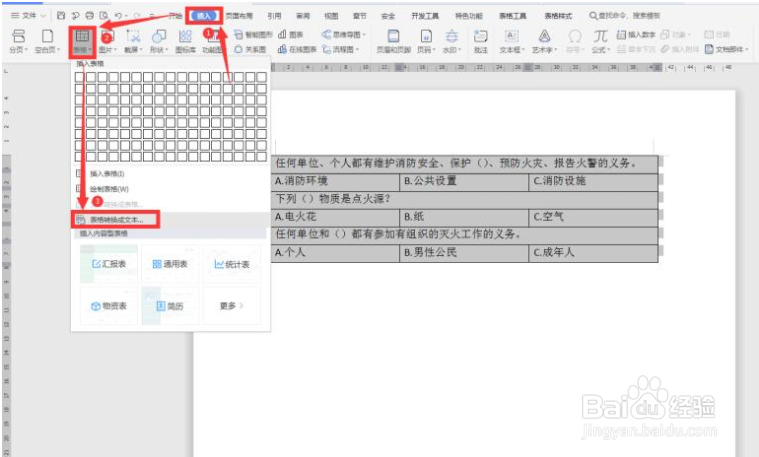Click the command search box
Viewport: 759px width, 457px height.
[x=624, y=15]
